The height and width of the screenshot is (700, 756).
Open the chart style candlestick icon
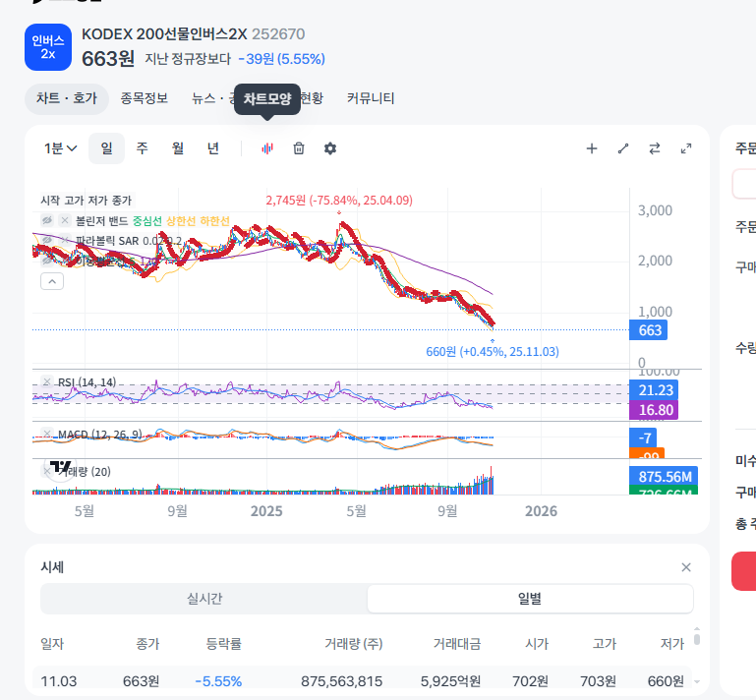click(x=267, y=148)
